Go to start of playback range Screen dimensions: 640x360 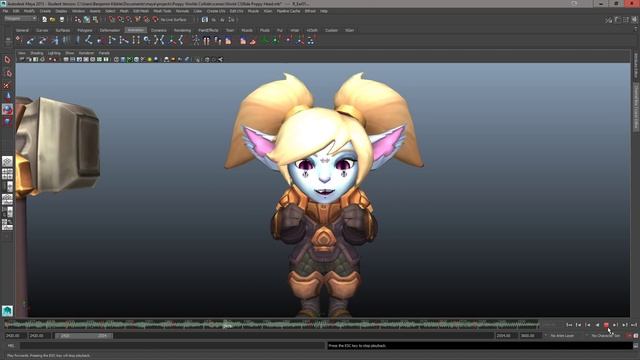pos(569,325)
